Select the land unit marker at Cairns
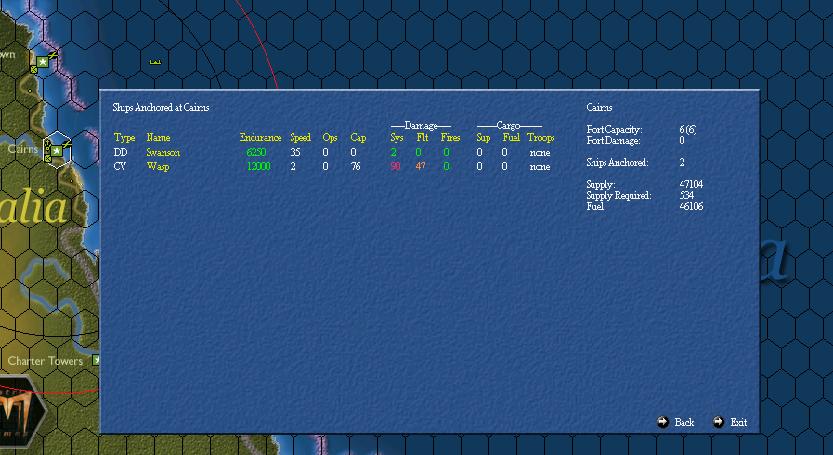The image size is (833, 455). (48, 158)
